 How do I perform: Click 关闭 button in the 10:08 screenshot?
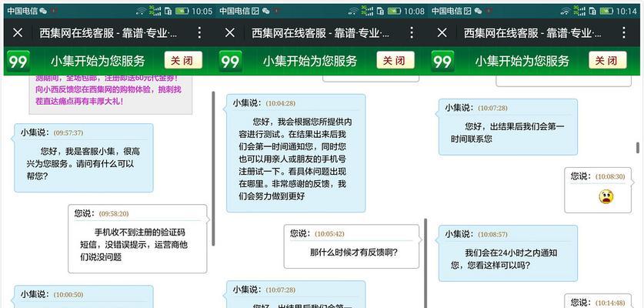[x=395, y=61]
